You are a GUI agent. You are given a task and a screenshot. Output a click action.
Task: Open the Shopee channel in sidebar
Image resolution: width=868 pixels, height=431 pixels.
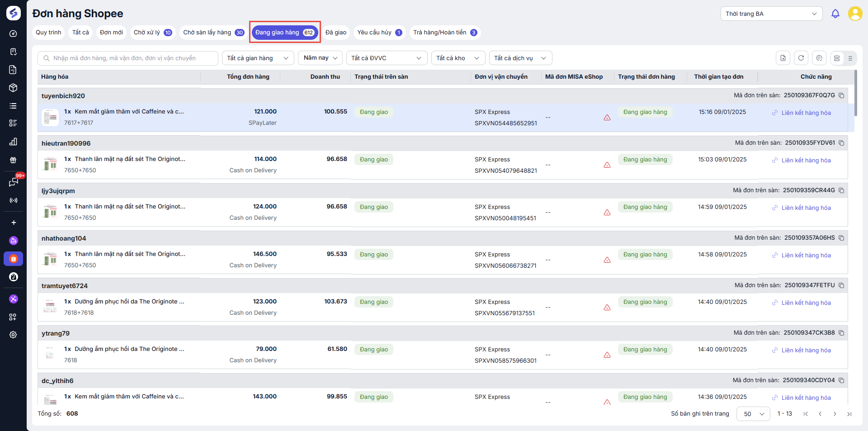(x=13, y=259)
